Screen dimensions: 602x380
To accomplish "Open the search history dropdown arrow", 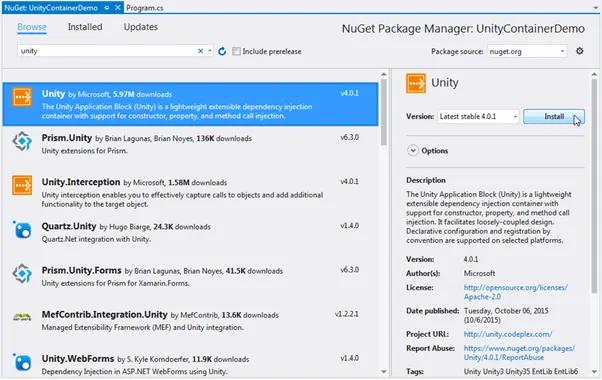I will (210, 51).
